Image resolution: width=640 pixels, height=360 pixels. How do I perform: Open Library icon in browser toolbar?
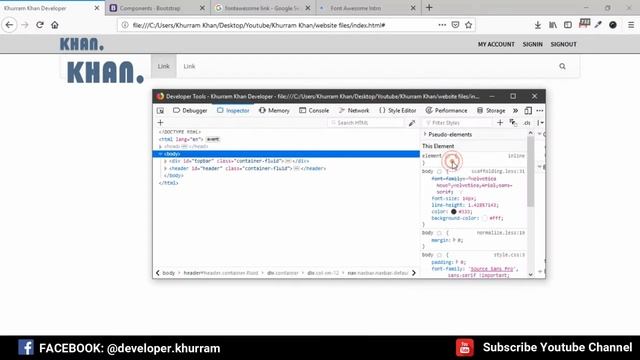tap(553, 25)
